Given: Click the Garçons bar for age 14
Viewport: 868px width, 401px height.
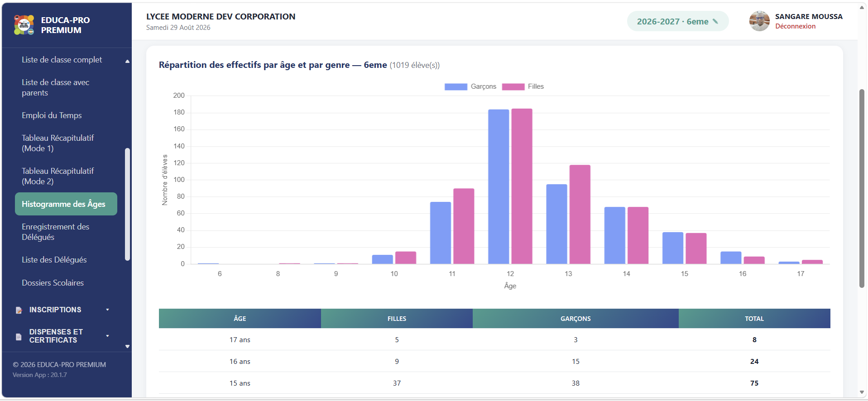Looking at the screenshot, I should click(614, 235).
